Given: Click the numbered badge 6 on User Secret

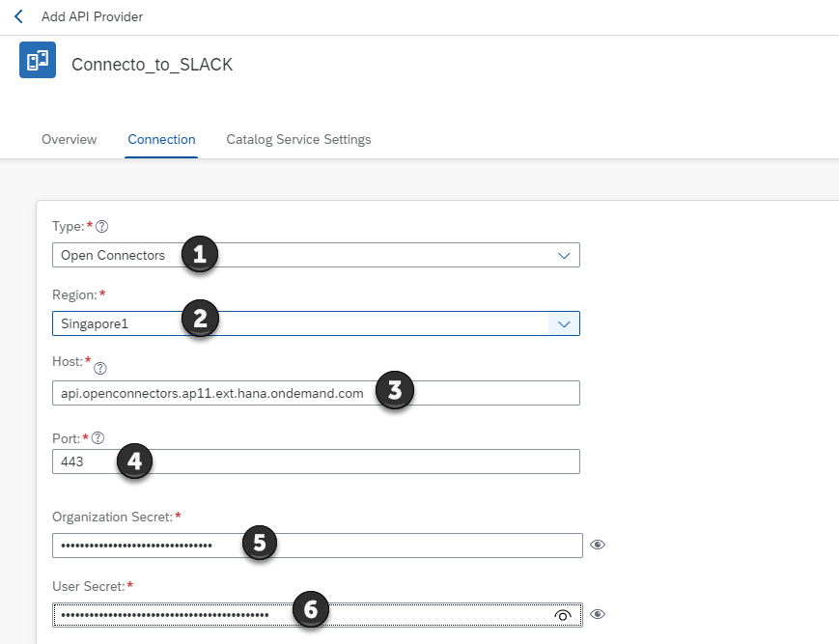Looking at the screenshot, I should (310, 609).
